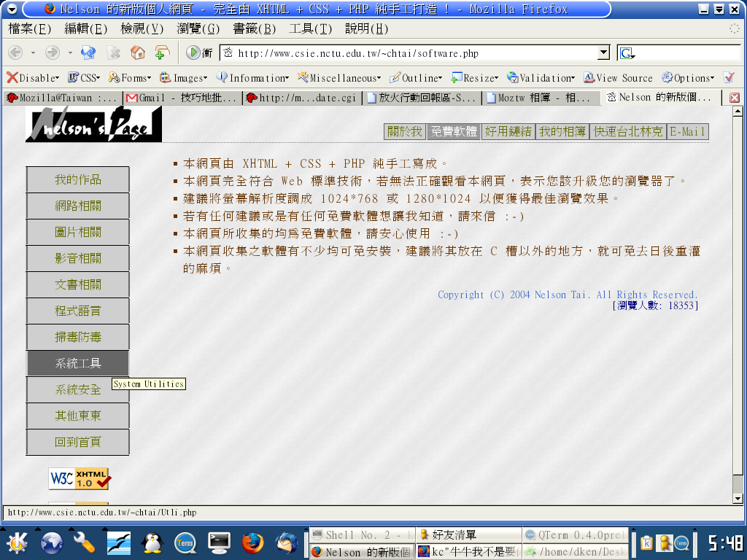Screen dimensions: 747x560
Task: Click the Go button next to address bar
Action: pyautogui.click(x=193, y=52)
